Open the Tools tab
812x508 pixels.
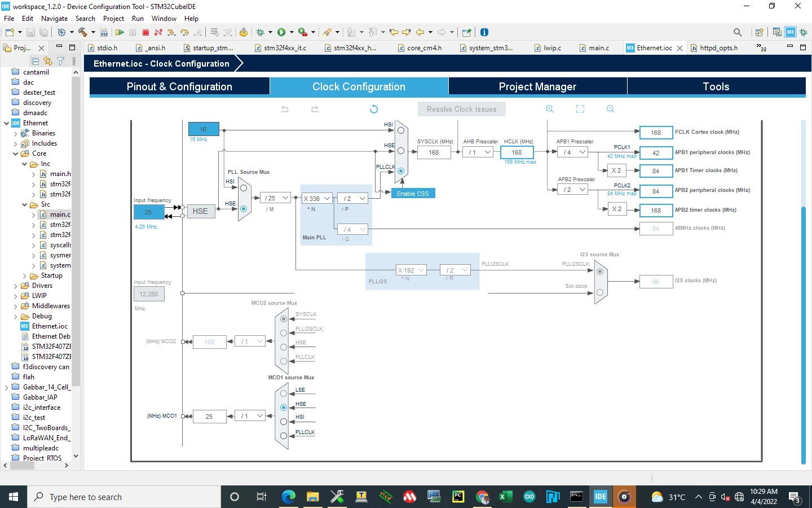[716, 86]
